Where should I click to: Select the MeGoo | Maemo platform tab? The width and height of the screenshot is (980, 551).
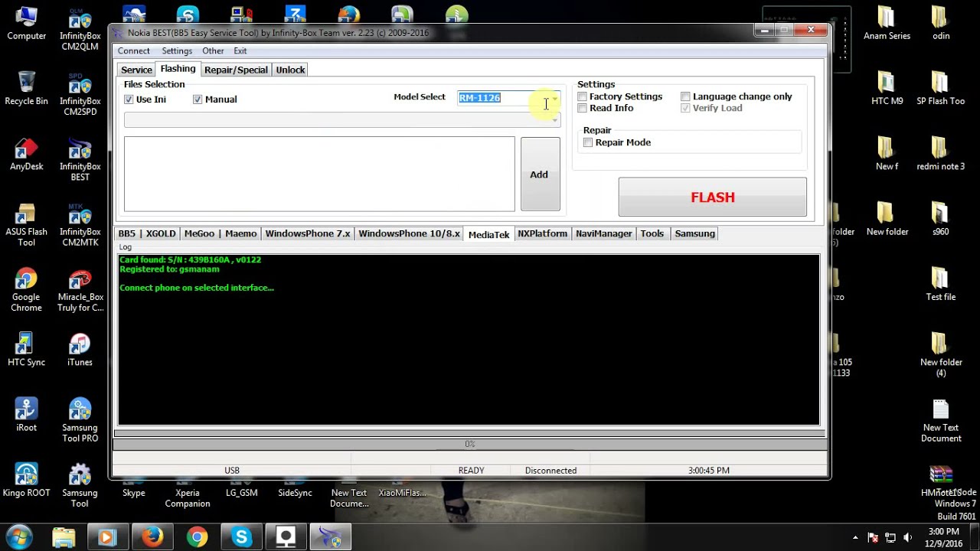220,233
